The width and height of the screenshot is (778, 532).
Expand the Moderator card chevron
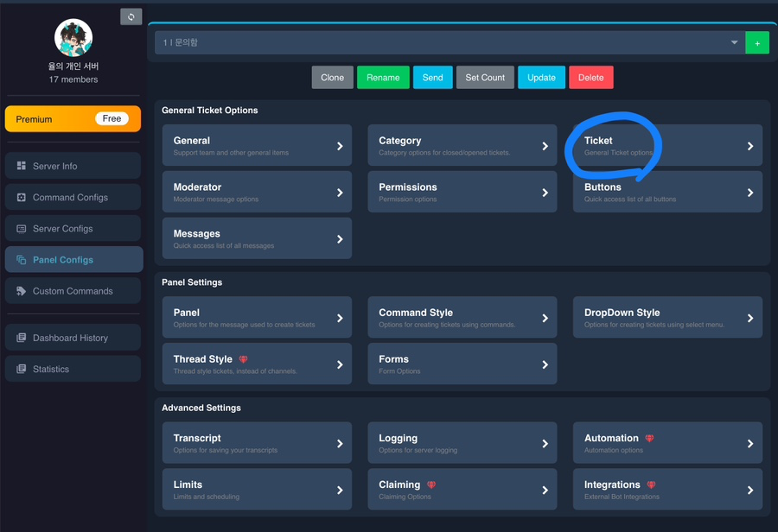pos(340,193)
